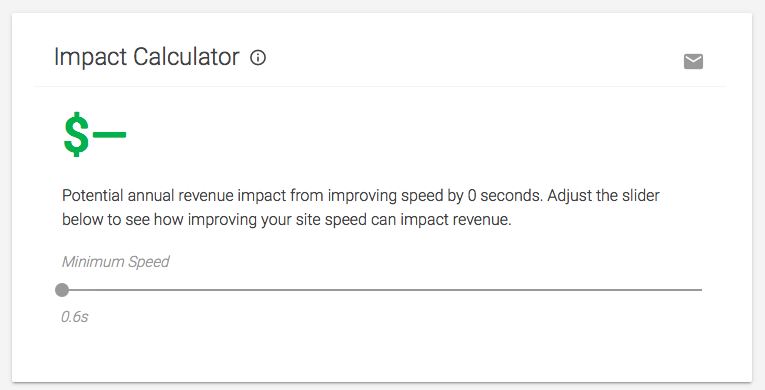This screenshot has height=390, width=765.
Task: Select the Minimum Speed slider handle
Action: point(62,290)
